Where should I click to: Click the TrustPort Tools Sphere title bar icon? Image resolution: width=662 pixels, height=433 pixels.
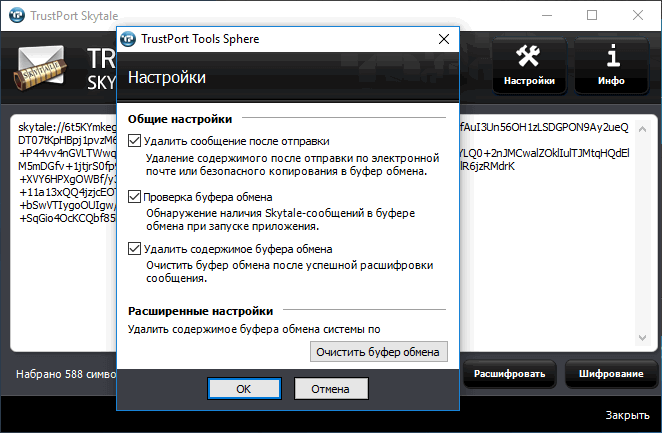click(128, 39)
